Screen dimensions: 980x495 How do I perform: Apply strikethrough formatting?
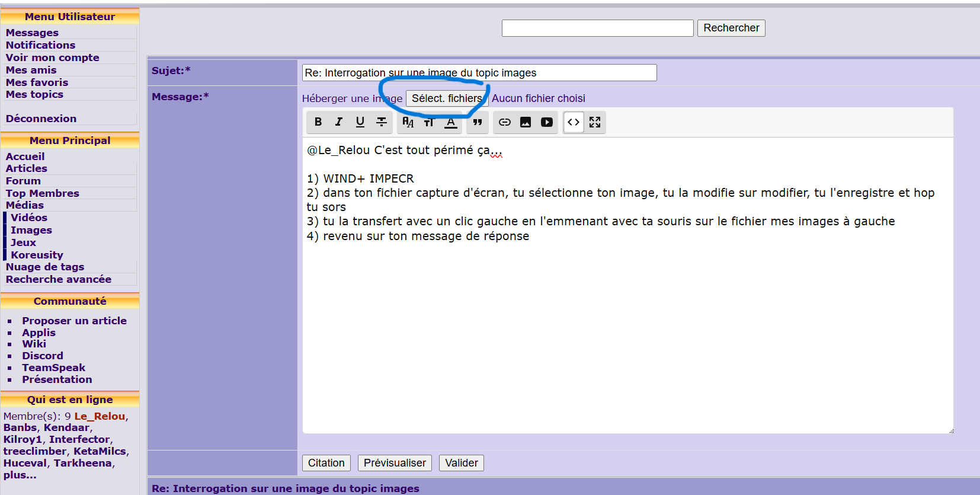(x=382, y=122)
